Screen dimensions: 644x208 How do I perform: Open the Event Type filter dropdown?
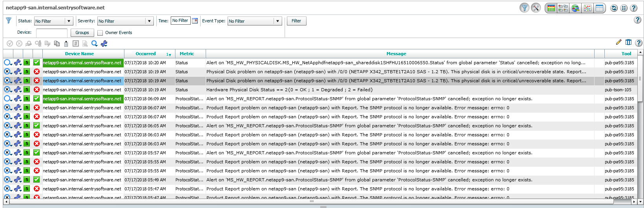point(255,21)
